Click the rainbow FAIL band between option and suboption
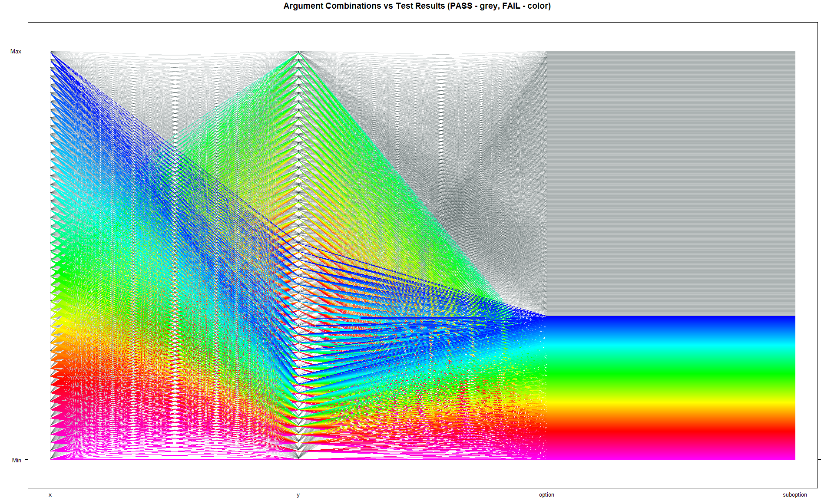834x504 pixels. click(x=671, y=388)
